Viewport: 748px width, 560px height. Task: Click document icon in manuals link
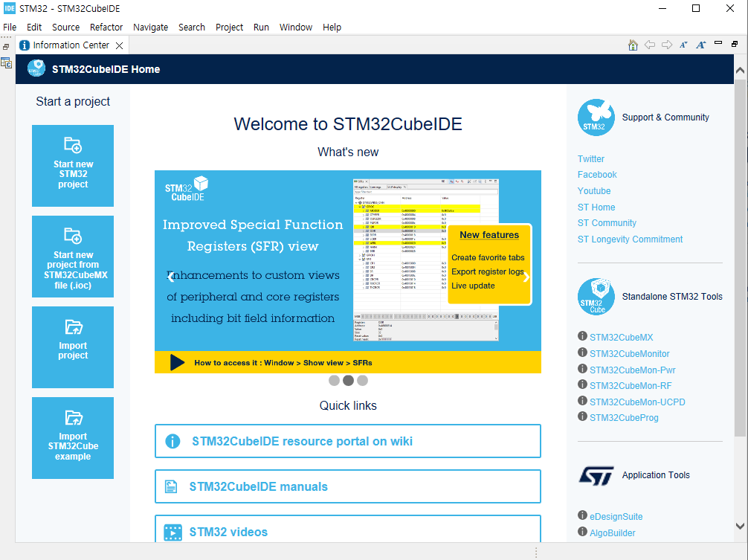[171, 486]
